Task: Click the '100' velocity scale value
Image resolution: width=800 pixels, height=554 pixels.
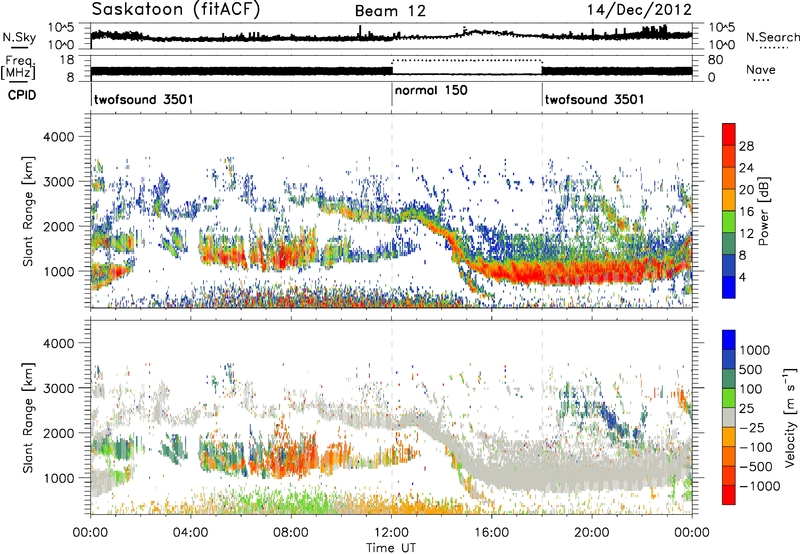Action: pyautogui.click(x=751, y=389)
